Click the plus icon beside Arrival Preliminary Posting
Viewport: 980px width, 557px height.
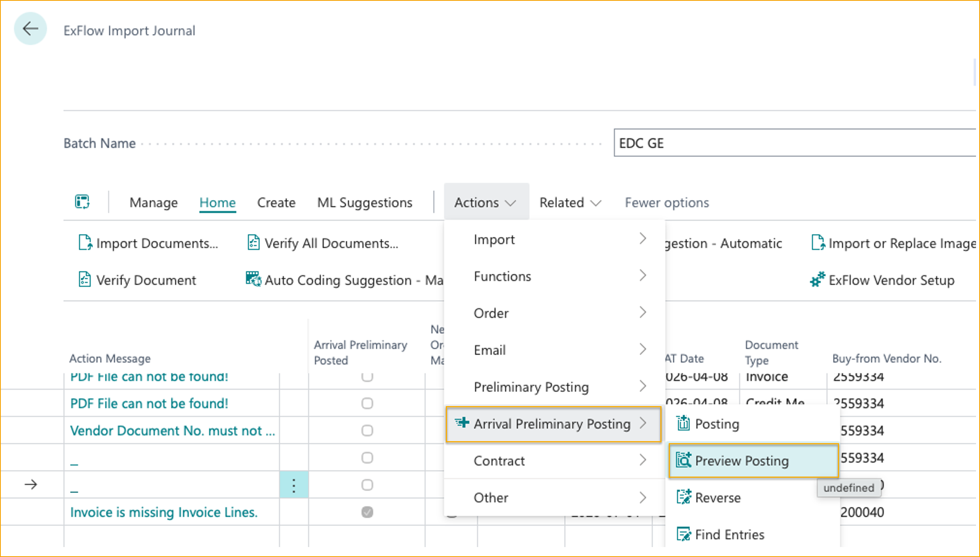click(462, 423)
